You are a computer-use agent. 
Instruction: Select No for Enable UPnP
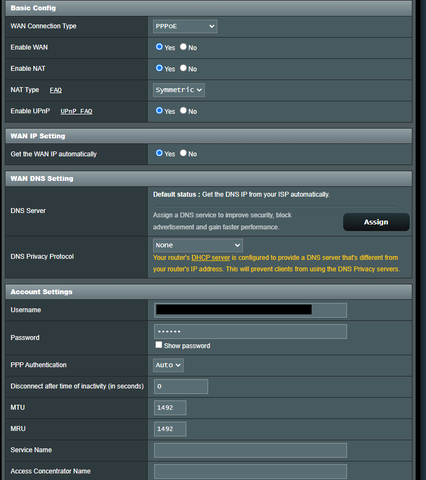(x=183, y=111)
